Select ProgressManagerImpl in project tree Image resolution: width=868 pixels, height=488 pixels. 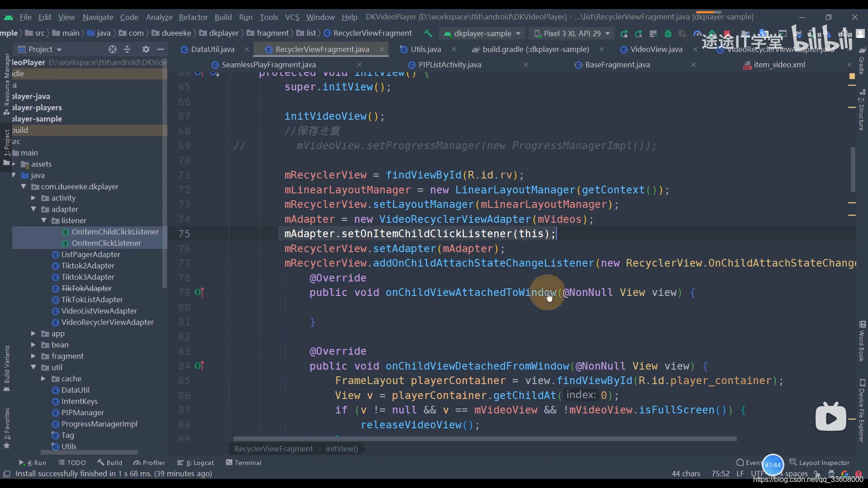[x=99, y=424]
